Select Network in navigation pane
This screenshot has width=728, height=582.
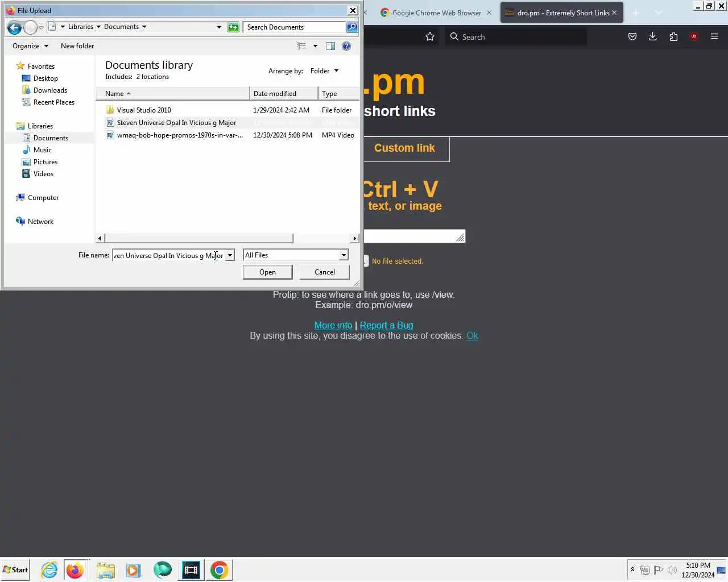point(40,222)
